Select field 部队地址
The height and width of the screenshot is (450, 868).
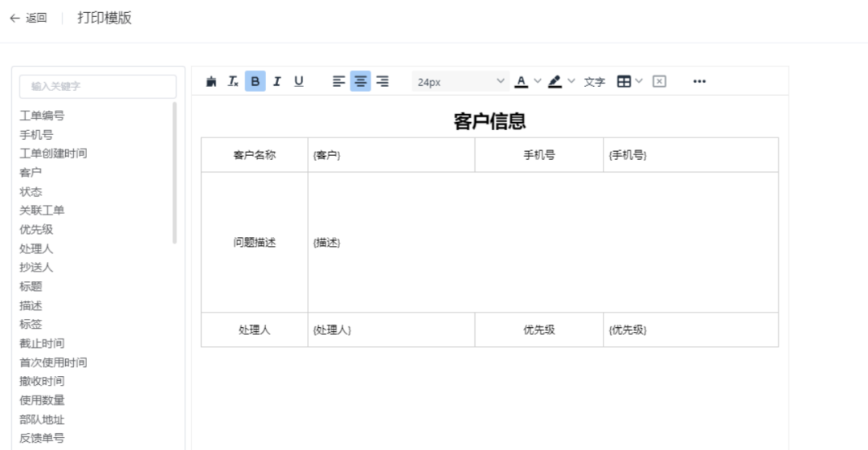point(42,419)
